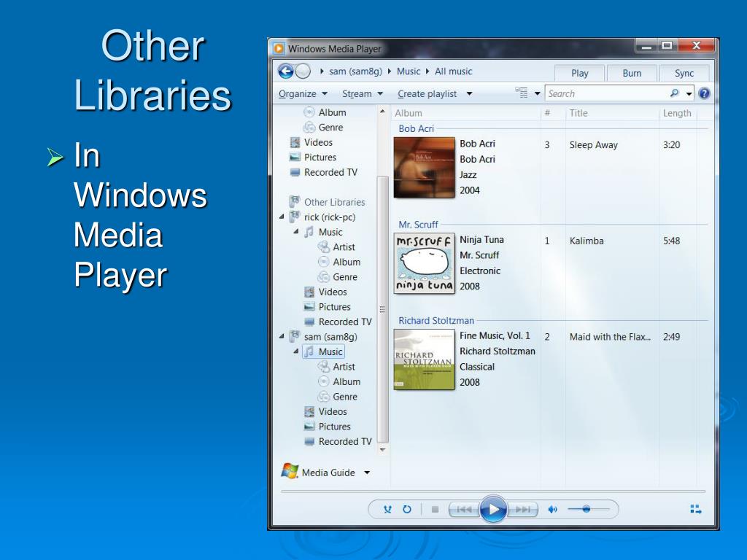Click the Mr. Scruff artist group header

[x=418, y=225]
